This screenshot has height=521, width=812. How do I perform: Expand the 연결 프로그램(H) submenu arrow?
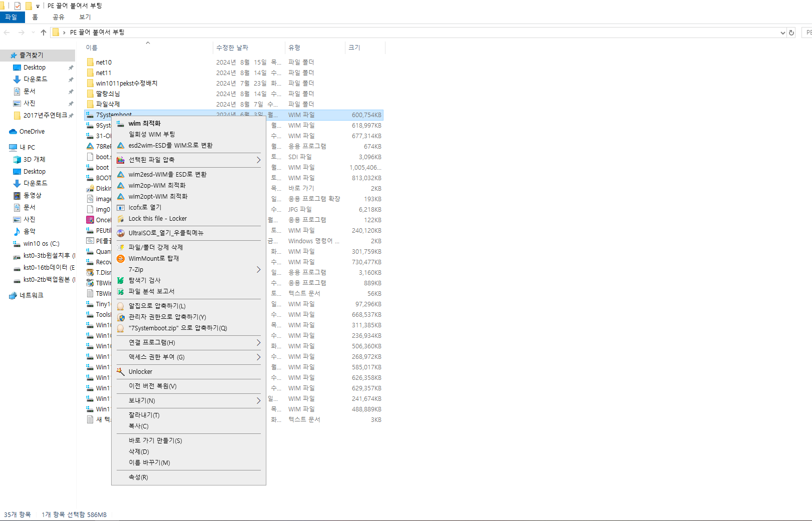258,342
